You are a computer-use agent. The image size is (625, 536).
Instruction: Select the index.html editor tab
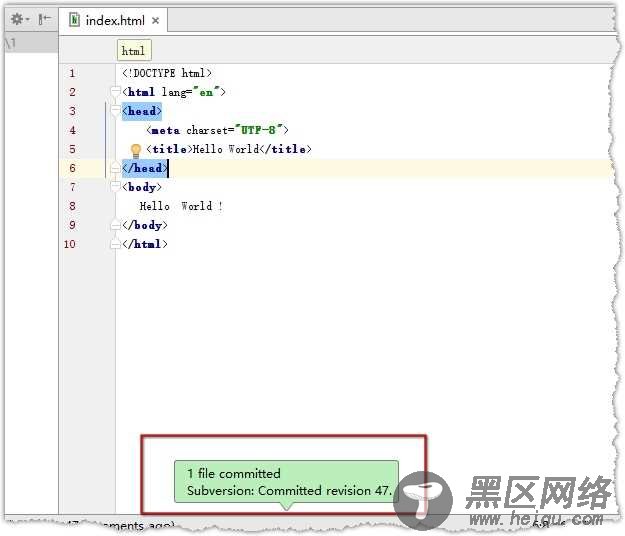(x=114, y=20)
